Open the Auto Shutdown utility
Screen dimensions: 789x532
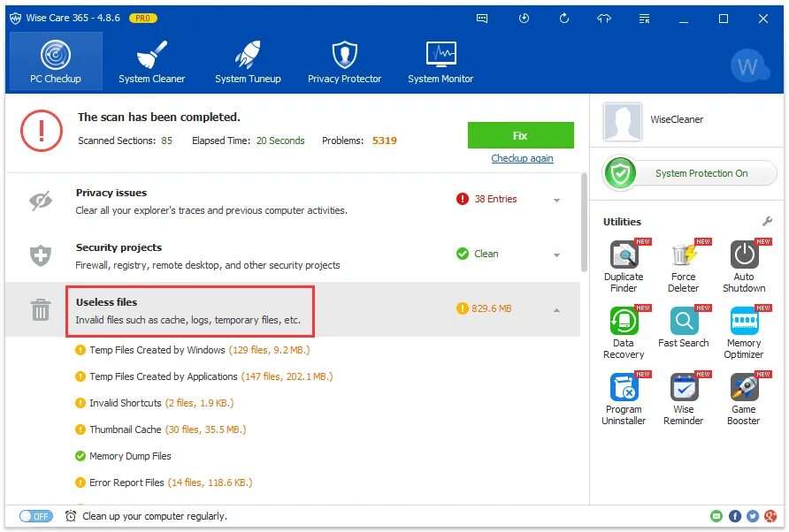click(x=744, y=267)
